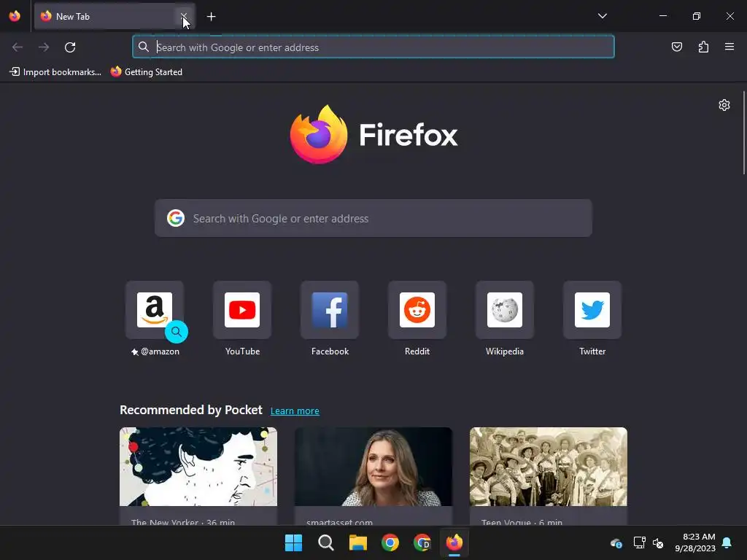Viewport: 747px width, 560px height.
Task: Click the muted volume tray icon
Action: [x=658, y=542]
